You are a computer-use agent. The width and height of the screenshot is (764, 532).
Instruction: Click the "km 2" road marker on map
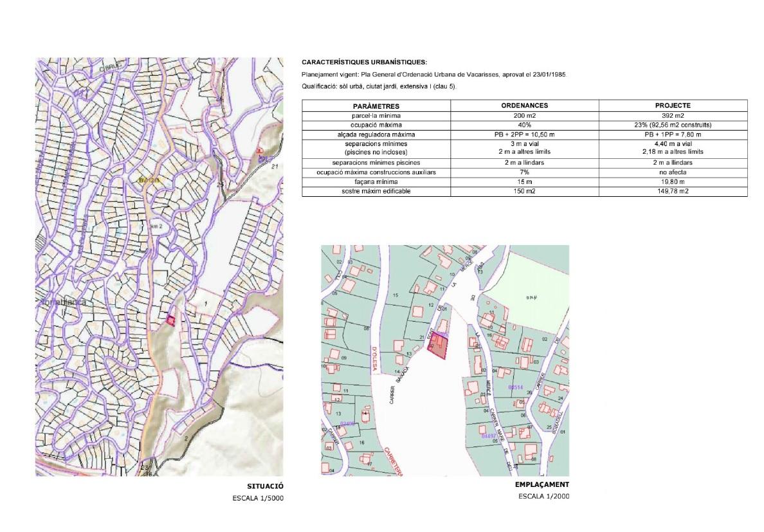[x=156, y=228]
